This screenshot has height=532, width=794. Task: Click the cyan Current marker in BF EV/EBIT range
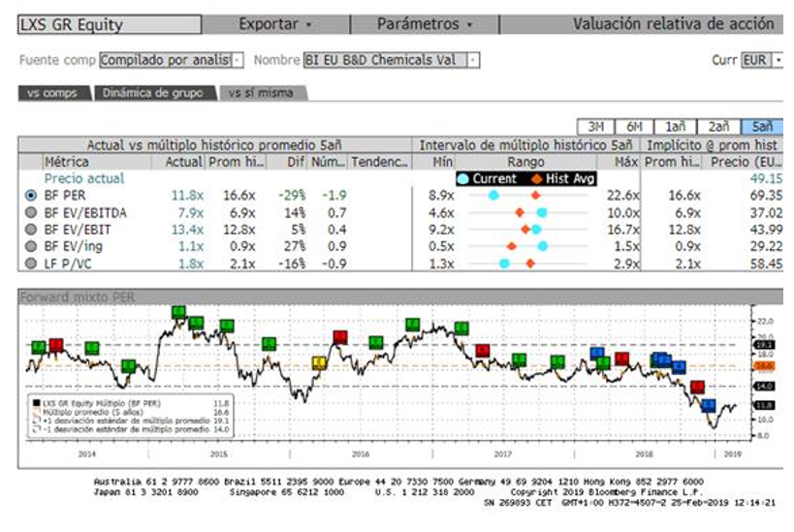[536, 230]
